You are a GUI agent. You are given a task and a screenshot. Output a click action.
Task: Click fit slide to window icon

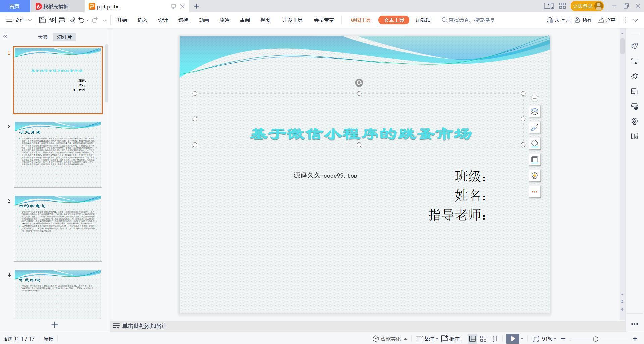point(536,339)
